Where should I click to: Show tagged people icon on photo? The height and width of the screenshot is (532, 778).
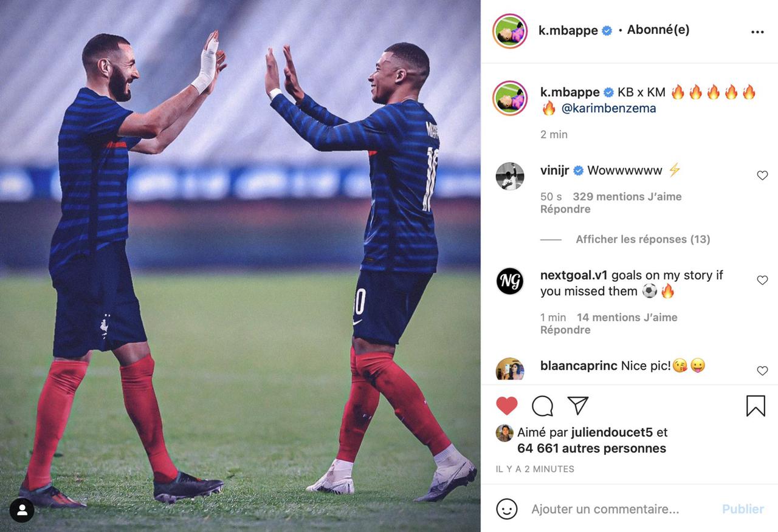click(x=22, y=510)
